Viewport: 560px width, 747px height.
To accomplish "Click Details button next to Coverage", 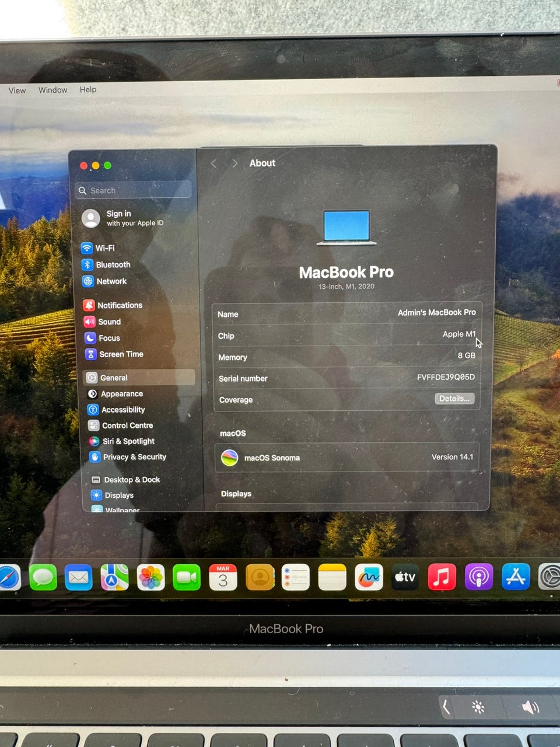I will (454, 399).
